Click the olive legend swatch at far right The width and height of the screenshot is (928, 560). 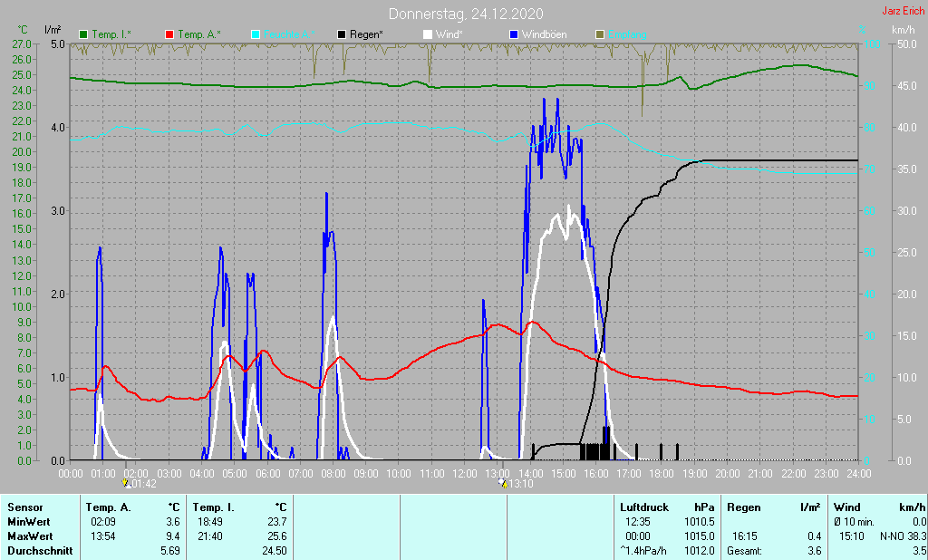[x=599, y=34]
